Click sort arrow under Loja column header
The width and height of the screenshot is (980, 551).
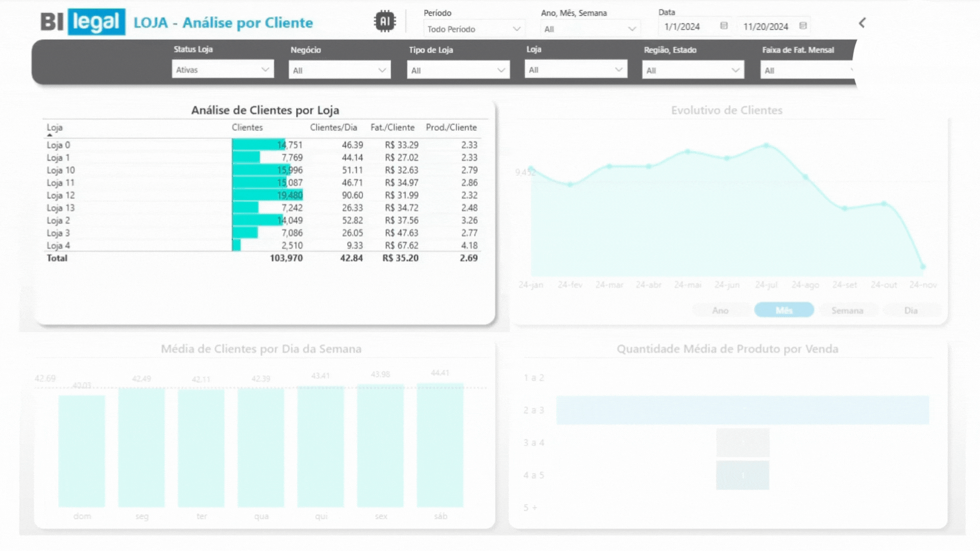pyautogui.click(x=50, y=135)
